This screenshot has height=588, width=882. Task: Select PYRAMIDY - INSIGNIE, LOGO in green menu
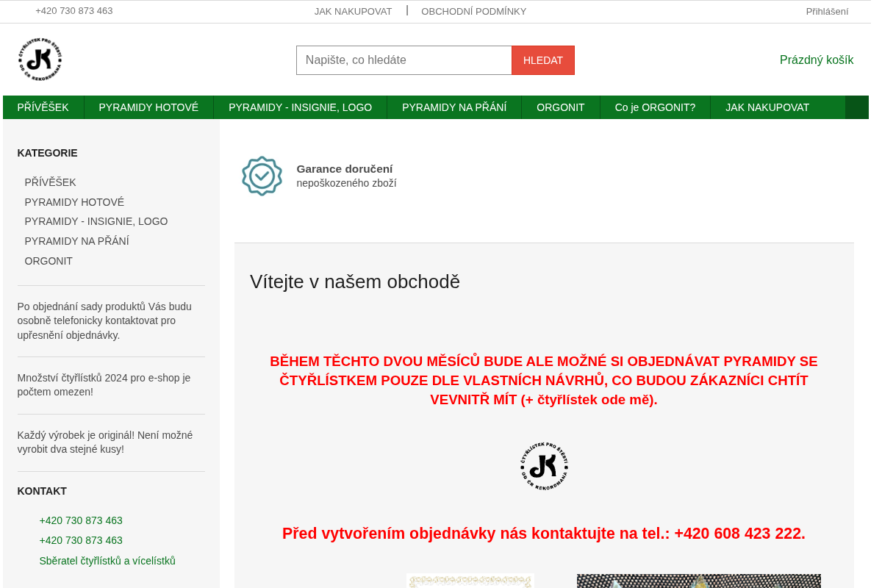click(301, 107)
